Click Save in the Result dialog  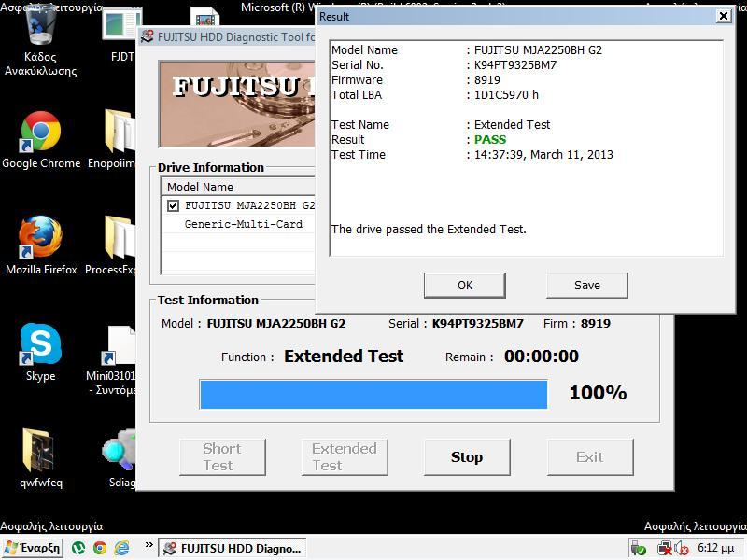coord(587,286)
